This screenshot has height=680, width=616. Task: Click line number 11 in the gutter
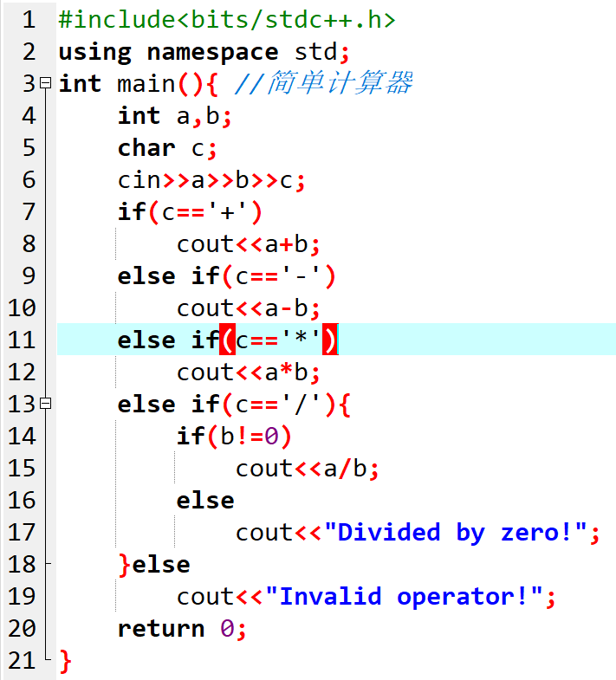click(23, 340)
